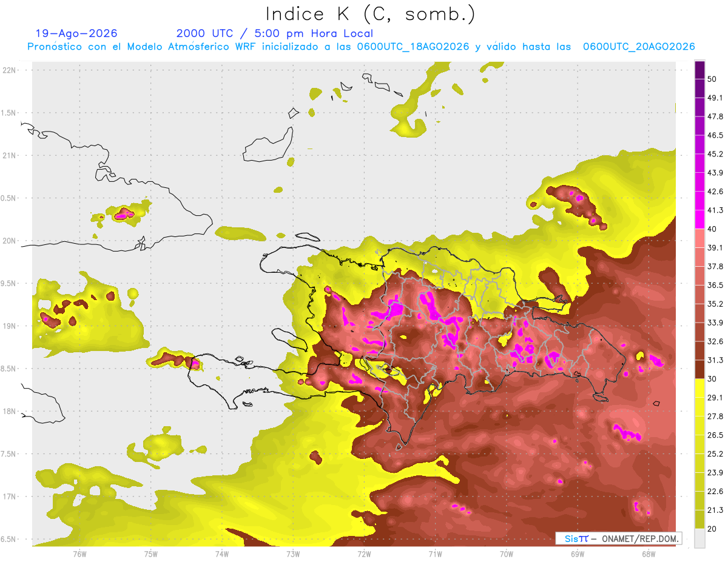Click the colorbar value "37.8"
This screenshot has width=728, height=562.
point(715,266)
